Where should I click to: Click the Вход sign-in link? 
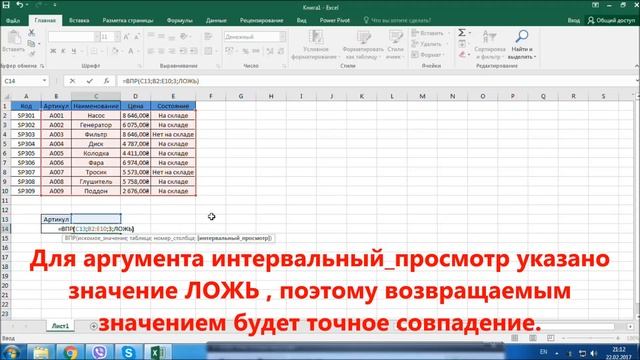[573, 20]
